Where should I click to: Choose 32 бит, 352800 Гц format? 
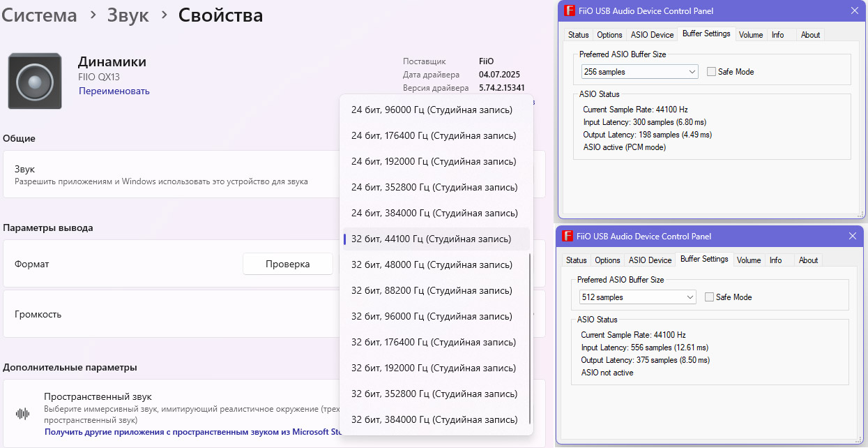coord(436,394)
